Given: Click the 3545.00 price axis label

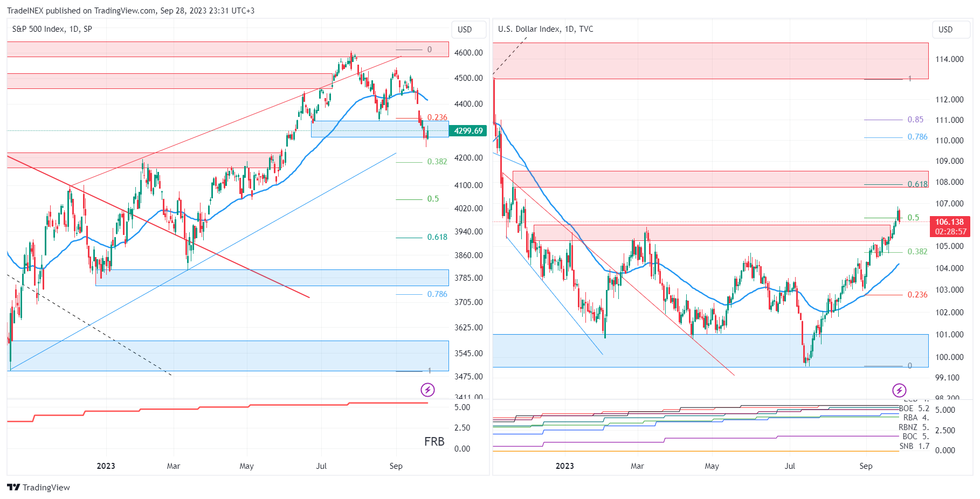Looking at the screenshot, I should [x=468, y=354].
